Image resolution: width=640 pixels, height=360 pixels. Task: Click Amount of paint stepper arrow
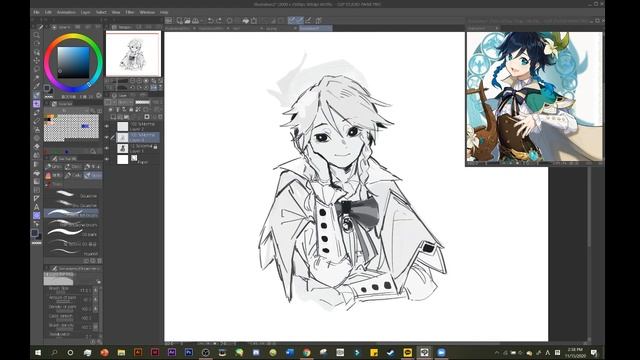[96, 300]
